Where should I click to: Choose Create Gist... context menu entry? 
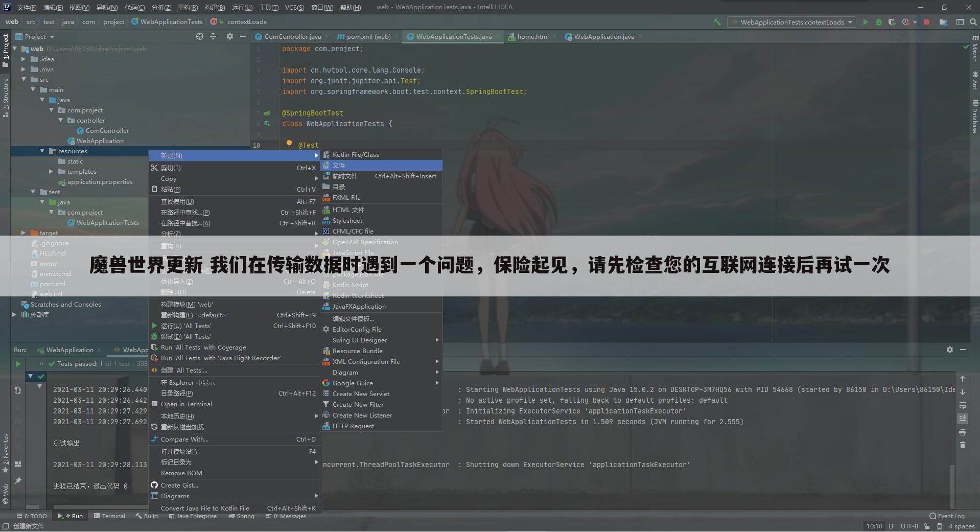[235, 485]
